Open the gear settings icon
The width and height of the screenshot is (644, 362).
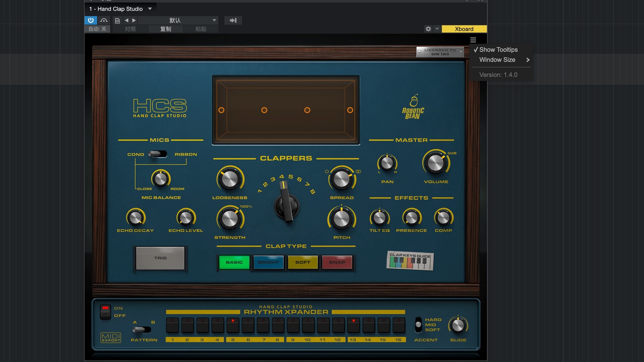click(428, 29)
